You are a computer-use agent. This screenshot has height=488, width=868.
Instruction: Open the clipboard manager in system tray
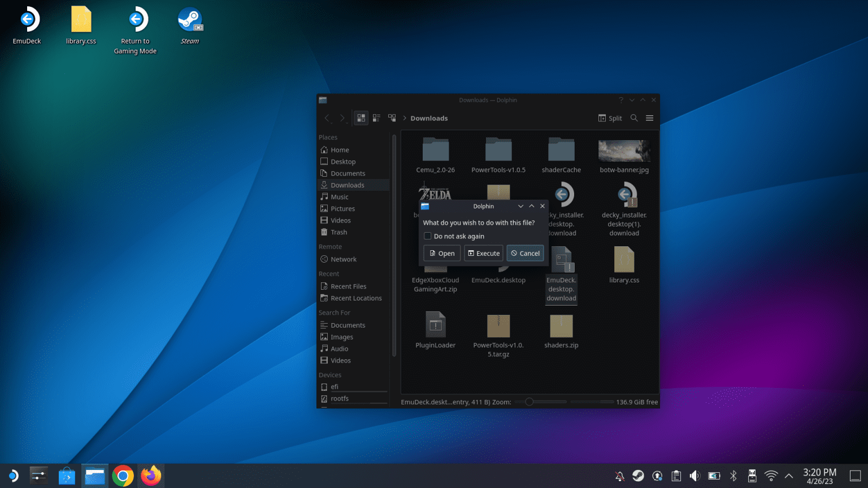676,476
